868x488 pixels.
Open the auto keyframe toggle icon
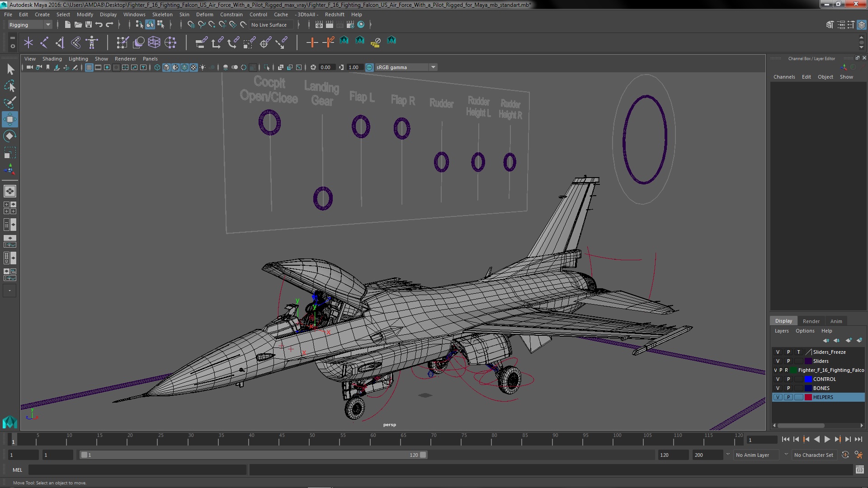[x=845, y=455]
